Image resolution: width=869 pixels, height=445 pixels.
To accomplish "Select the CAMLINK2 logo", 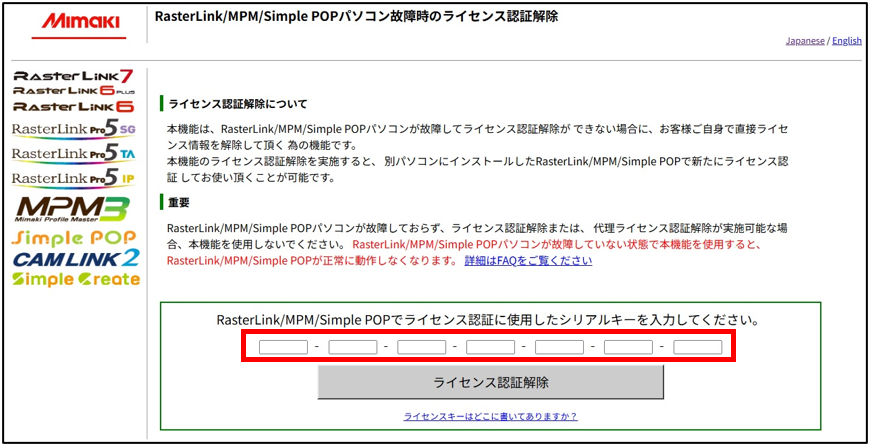I will click(x=76, y=258).
